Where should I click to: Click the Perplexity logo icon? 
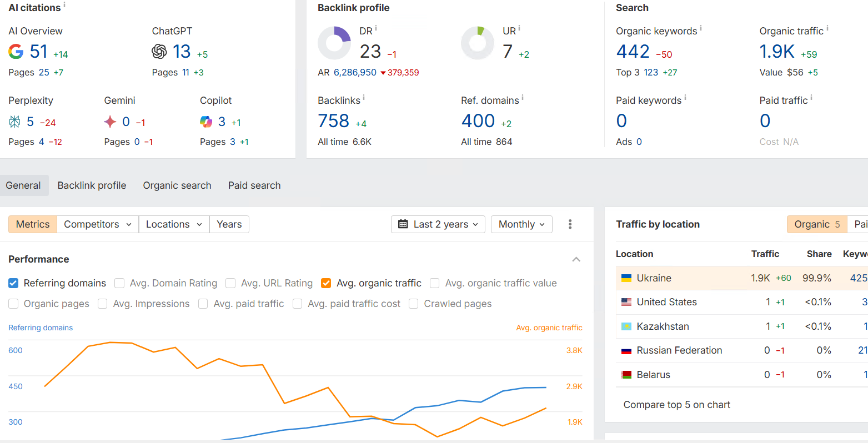pyautogui.click(x=15, y=122)
